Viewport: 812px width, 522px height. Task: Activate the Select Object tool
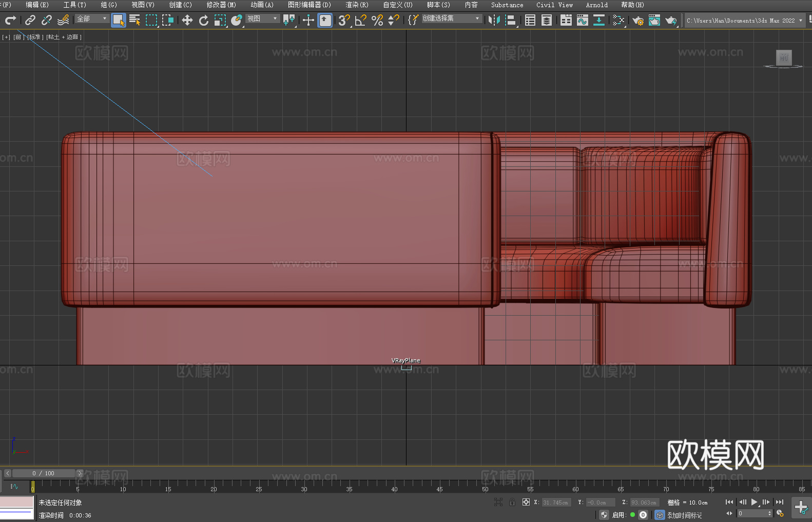click(119, 20)
